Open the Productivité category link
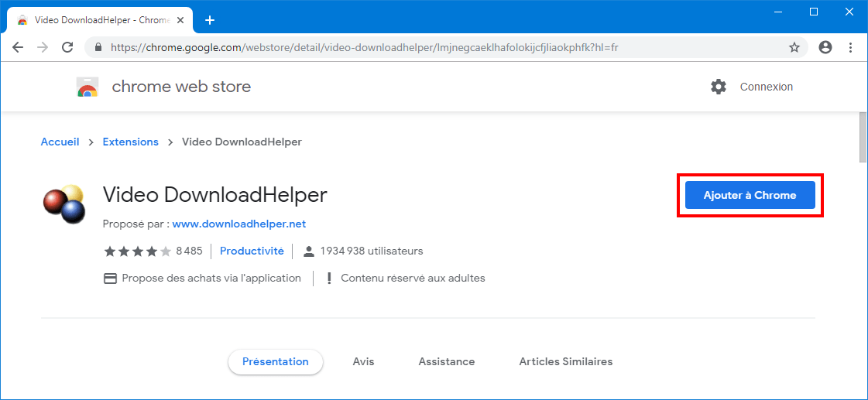Image resolution: width=868 pixels, height=400 pixels. pos(252,251)
